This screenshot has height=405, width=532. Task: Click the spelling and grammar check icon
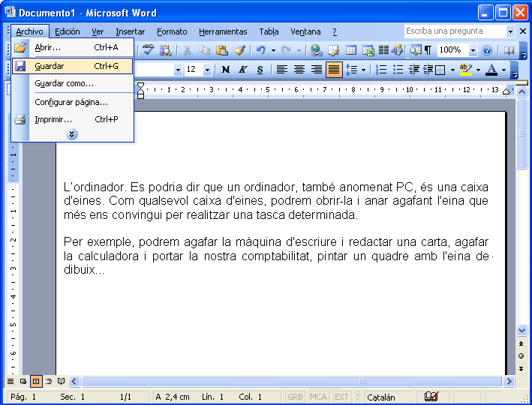pyautogui.click(x=148, y=50)
